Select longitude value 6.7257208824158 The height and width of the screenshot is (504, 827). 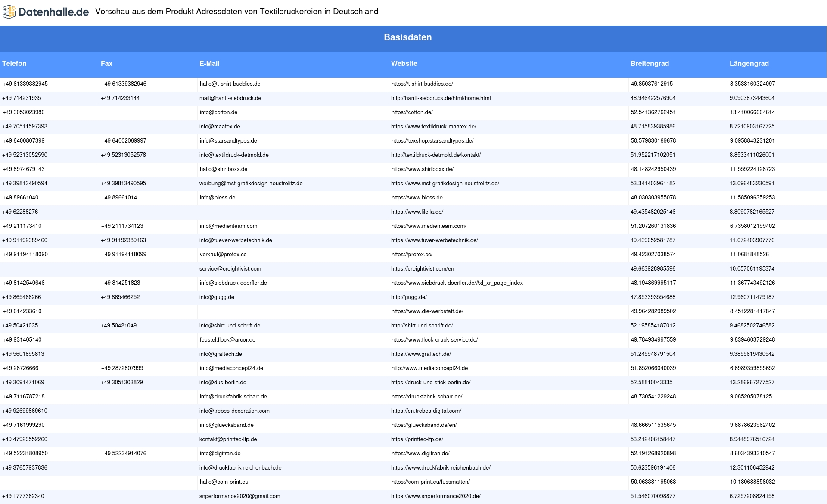pyautogui.click(x=752, y=496)
